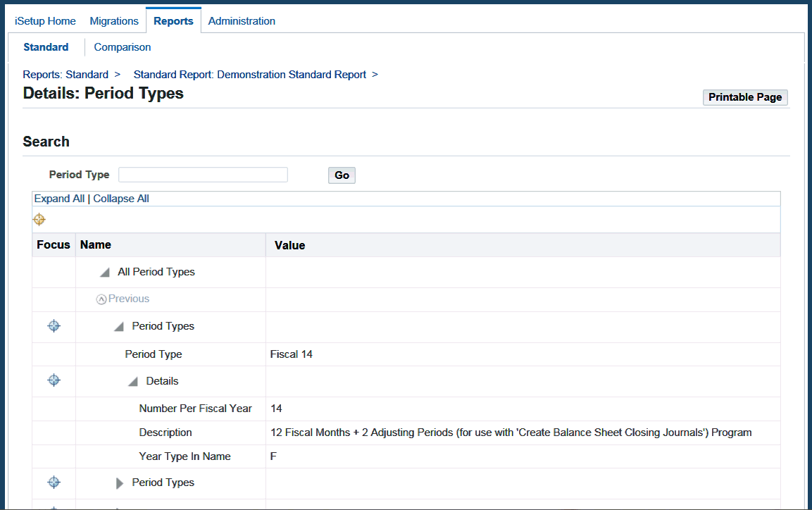Image resolution: width=812 pixels, height=510 pixels.
Task: Focus on the collapsed Period Types row
Action: tap(54, 482)
